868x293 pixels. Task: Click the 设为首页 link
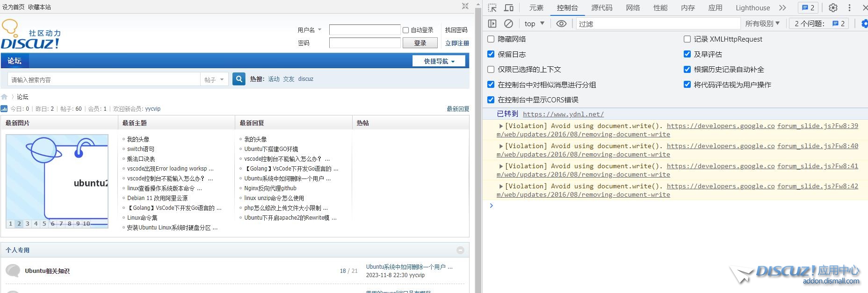14,7
